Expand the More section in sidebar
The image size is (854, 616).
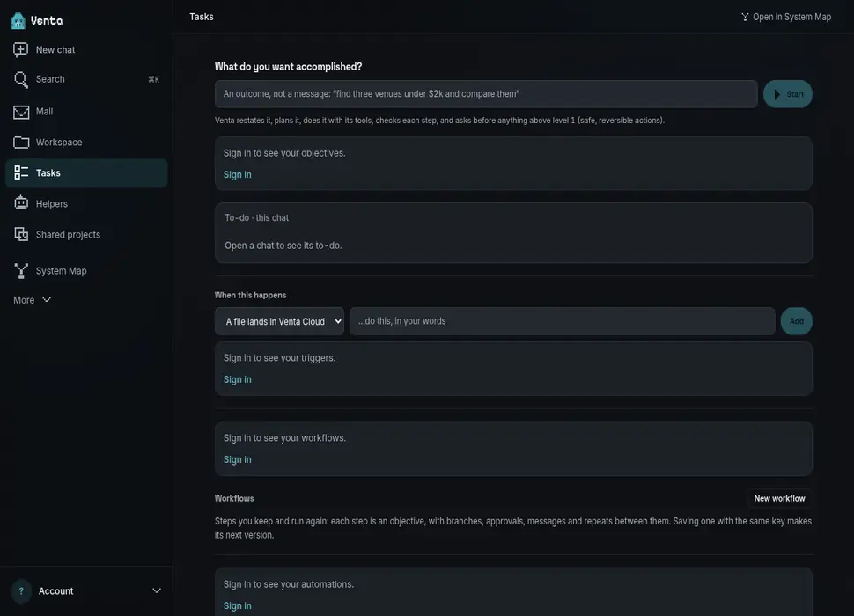pos(32,300)
